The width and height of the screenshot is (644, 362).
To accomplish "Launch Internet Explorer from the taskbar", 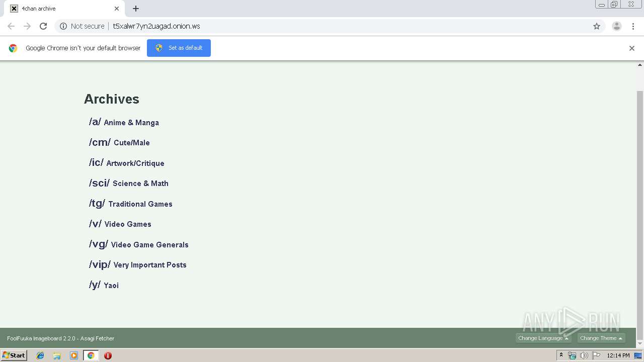I will pos(40,355).
